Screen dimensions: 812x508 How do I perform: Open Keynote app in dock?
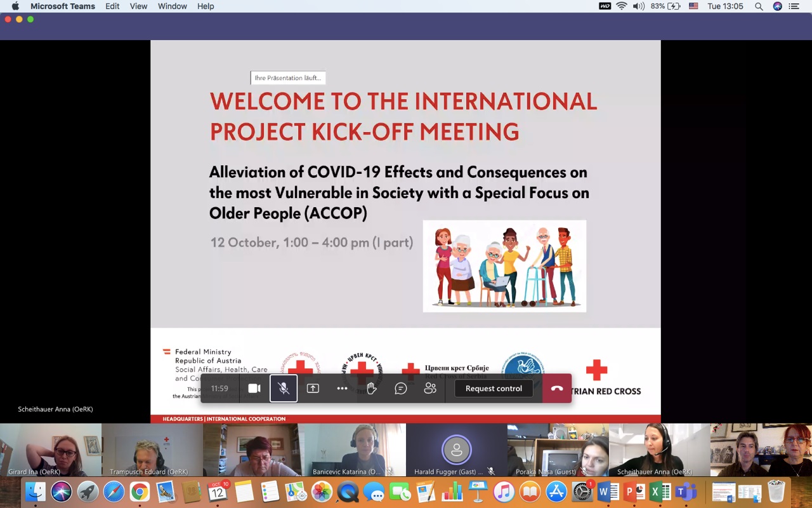point(478,491)
